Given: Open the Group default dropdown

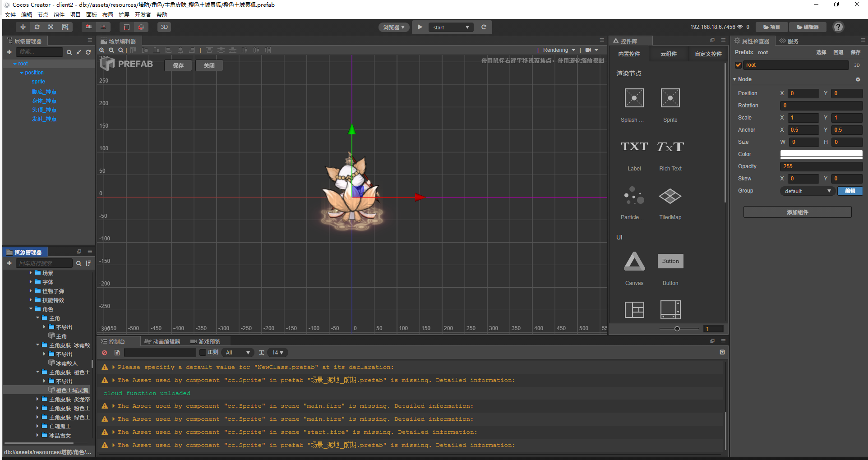Looking at the screenshot, I should click(807, 191).
